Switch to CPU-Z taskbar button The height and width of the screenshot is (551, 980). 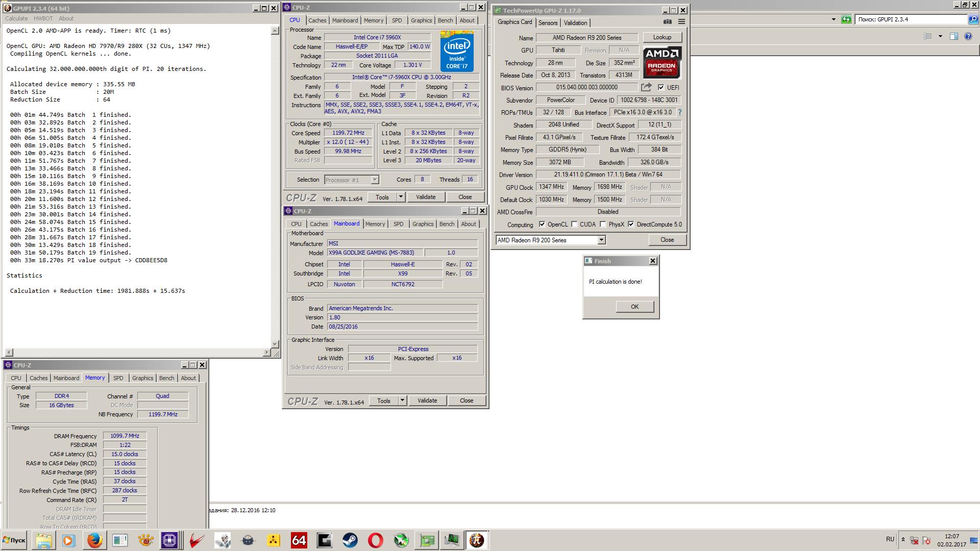pos(169,540)
